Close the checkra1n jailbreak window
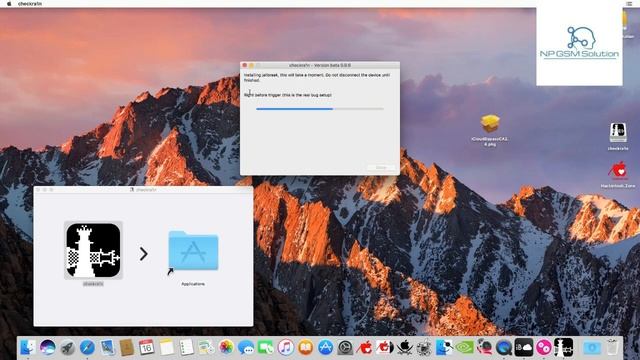The width and height of the screenshot is (640, 360). click(244, 65)
